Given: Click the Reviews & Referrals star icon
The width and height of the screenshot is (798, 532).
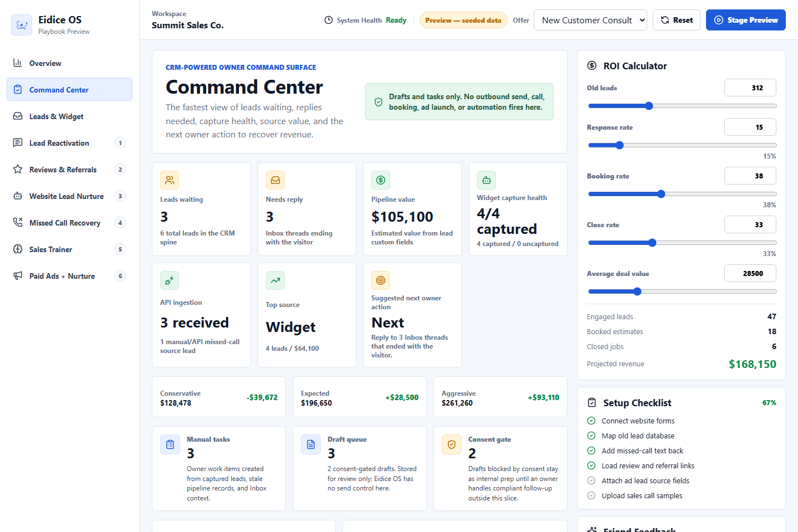Looking at the screenshot, I should [x=18, y=169].
